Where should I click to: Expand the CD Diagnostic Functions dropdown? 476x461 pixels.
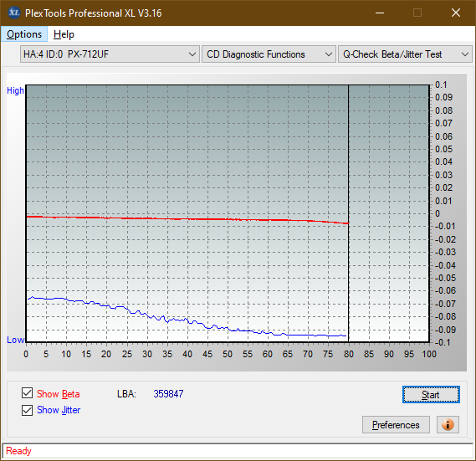coord(269,54)
